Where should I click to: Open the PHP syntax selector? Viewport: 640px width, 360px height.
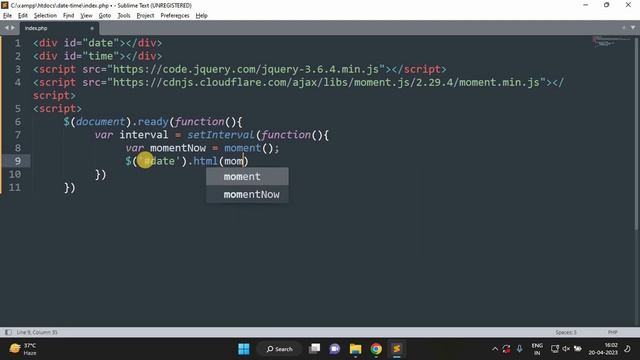[612, 332]
